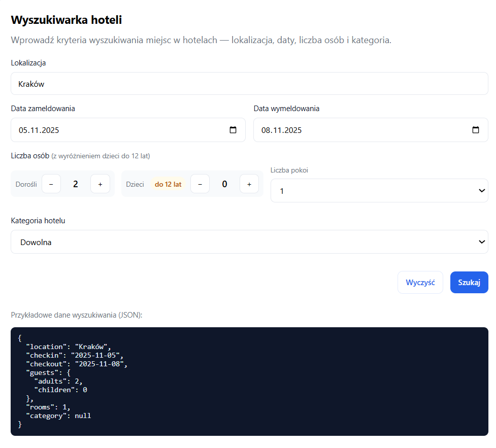Click the Szukaj button

pyautogui.click(x=469, y=283)
